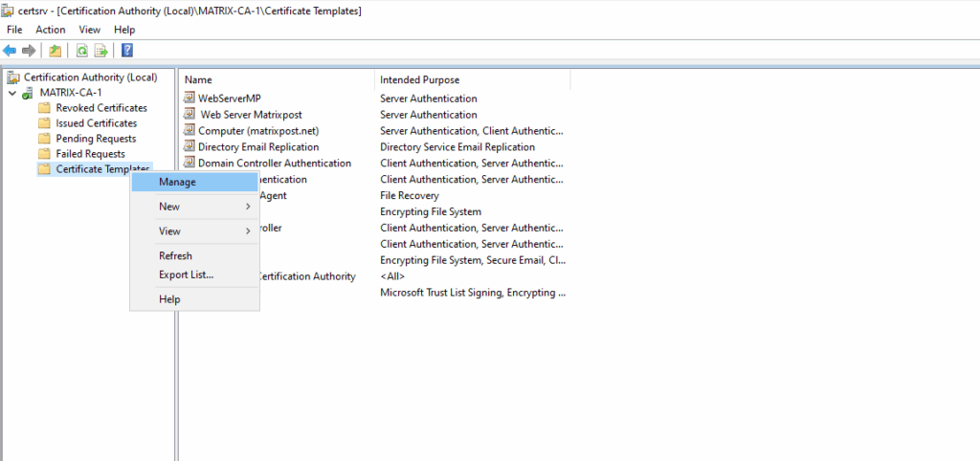This screenshot has height=461, width=980.
Task: Click the Up one level folder icon
Action: point(55,51)
